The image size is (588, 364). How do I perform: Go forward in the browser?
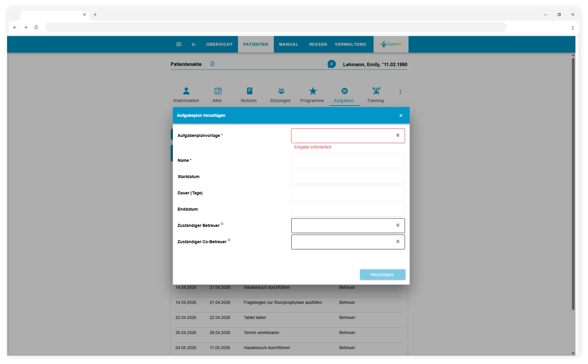[x=25, y=27]
